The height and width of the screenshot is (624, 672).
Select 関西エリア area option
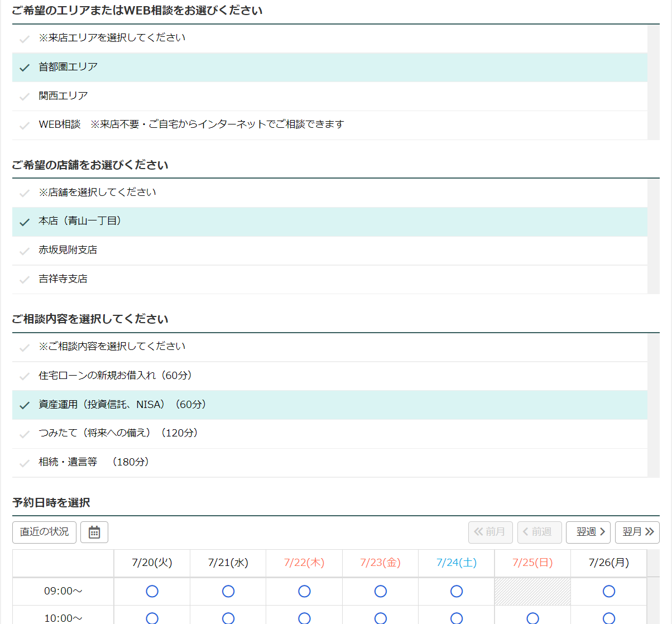pos(63,96)
